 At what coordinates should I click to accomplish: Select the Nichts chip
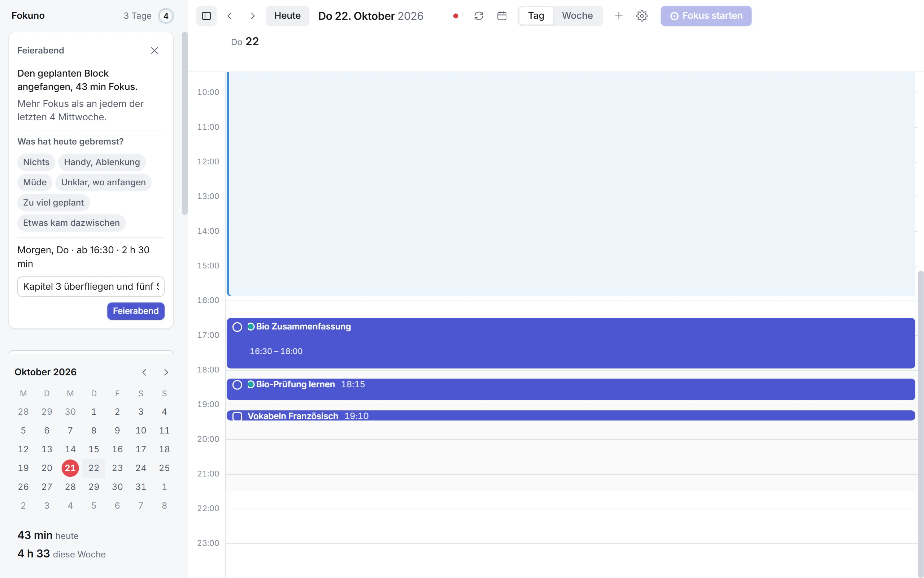[x=36, y=162]
